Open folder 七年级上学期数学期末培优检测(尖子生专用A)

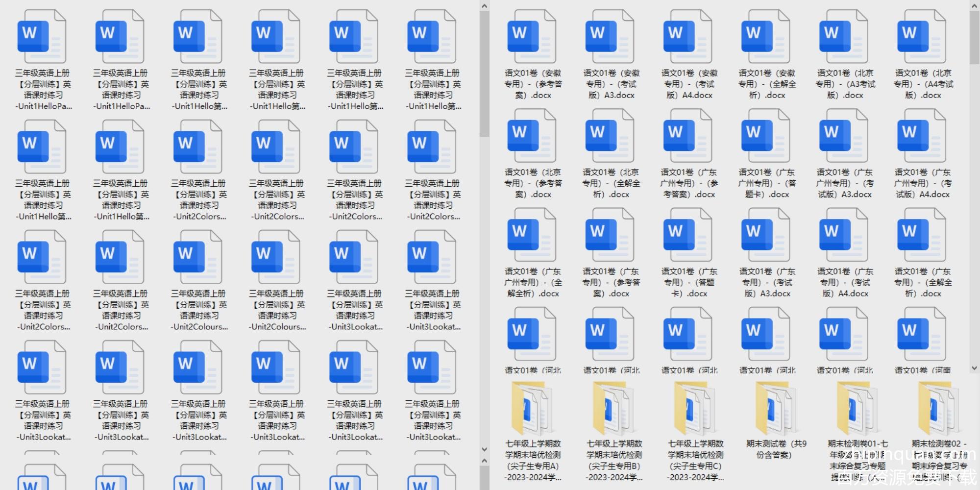click(x=532, y=410)
